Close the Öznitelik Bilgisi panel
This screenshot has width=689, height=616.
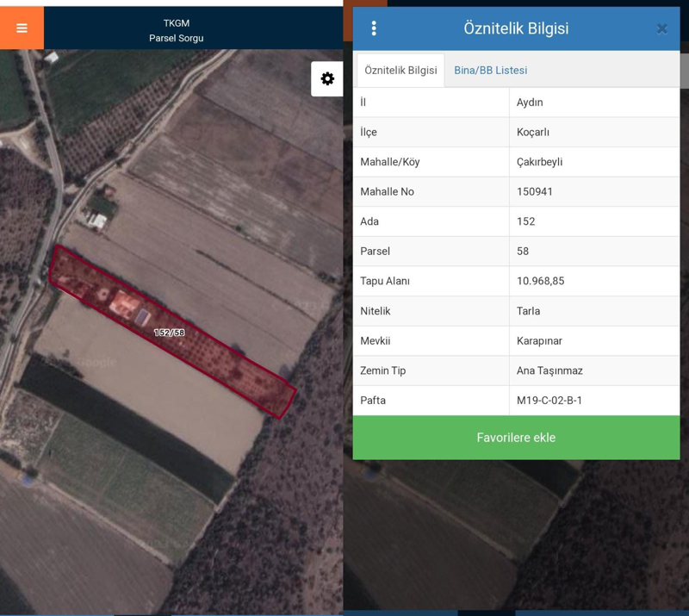coord(661,28)
